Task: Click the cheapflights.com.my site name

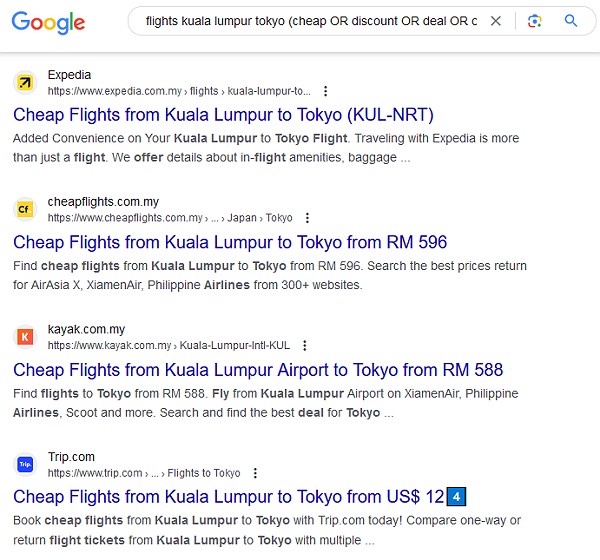Action: pyautogui.click(x=103, y=201)
